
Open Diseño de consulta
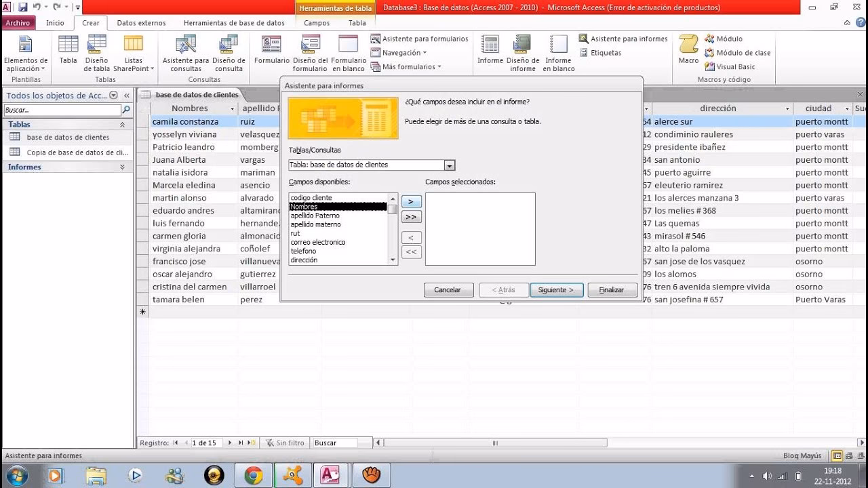click(229, 54)
